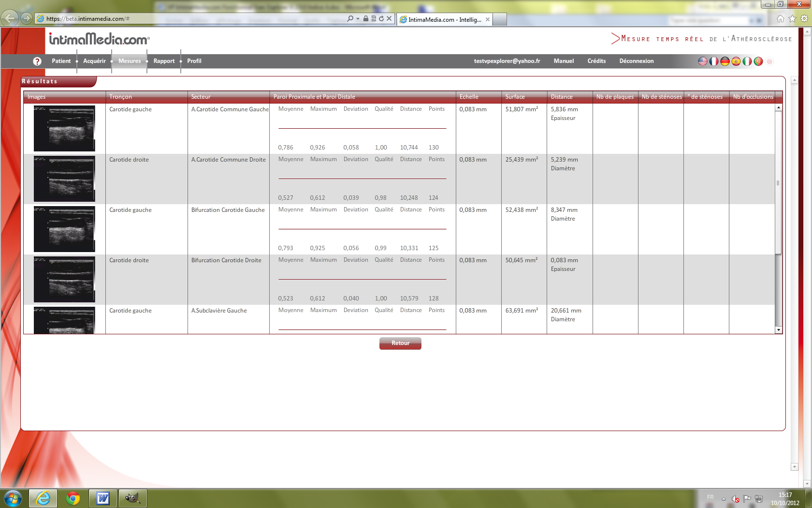This screenshot has height=508, width=812.
Task: Open the A.Carotide Commune Gauche ultrasound thumbnail
Action: (x=64, y=128)
